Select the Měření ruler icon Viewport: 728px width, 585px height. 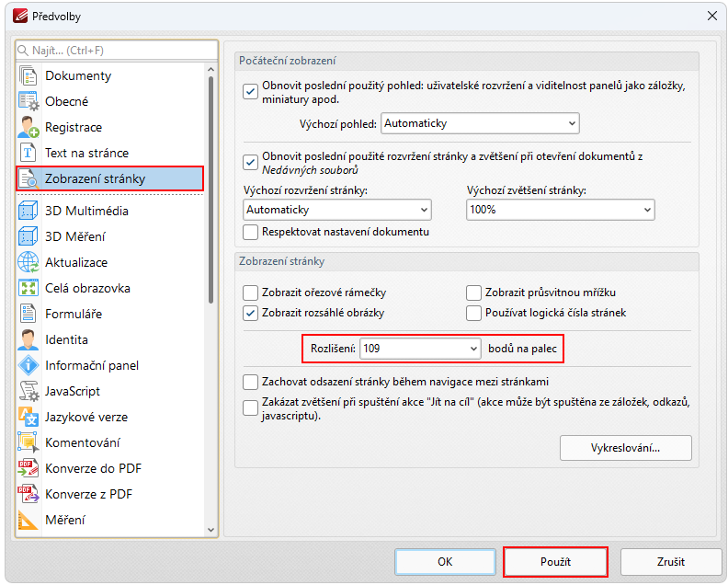(28, 520)
